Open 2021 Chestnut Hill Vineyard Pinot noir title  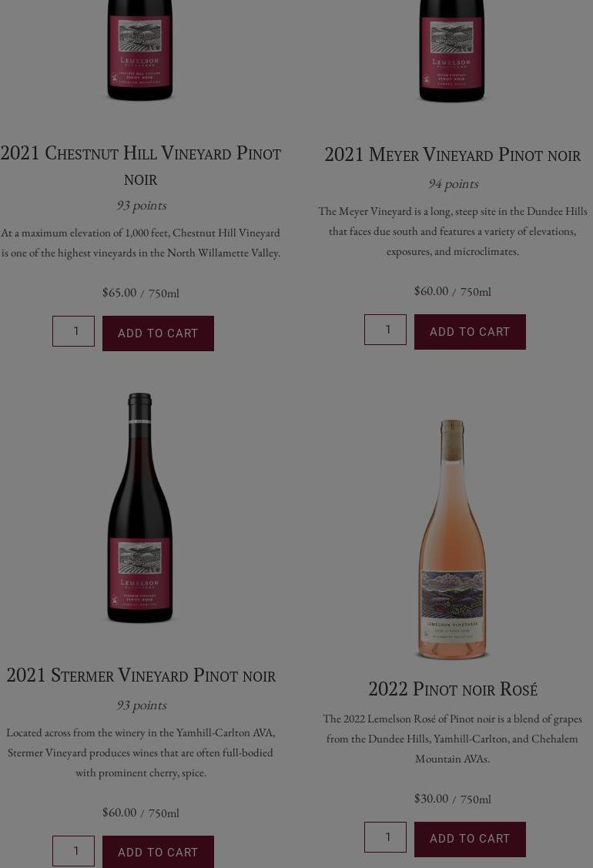point(141,166)
